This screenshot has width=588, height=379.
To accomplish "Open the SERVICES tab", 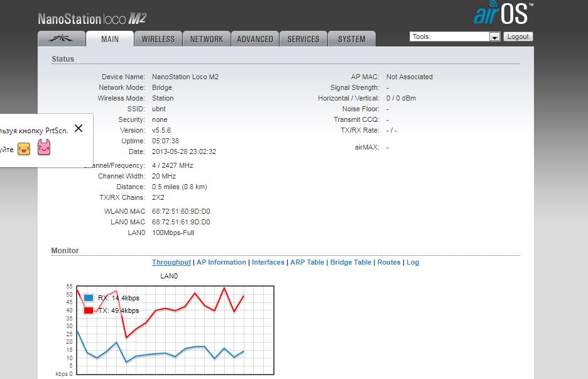I will [303, 39].
